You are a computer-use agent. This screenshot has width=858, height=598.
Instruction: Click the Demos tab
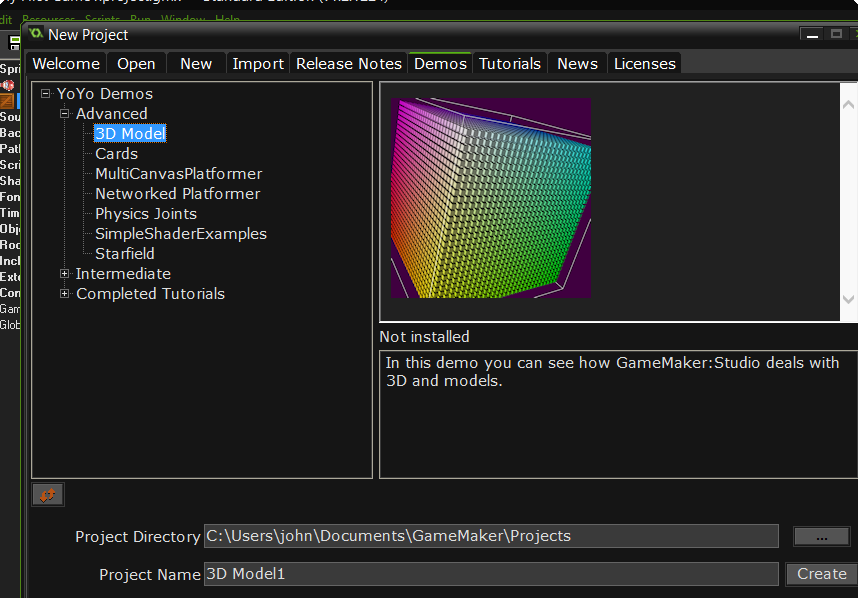point(440,63)
